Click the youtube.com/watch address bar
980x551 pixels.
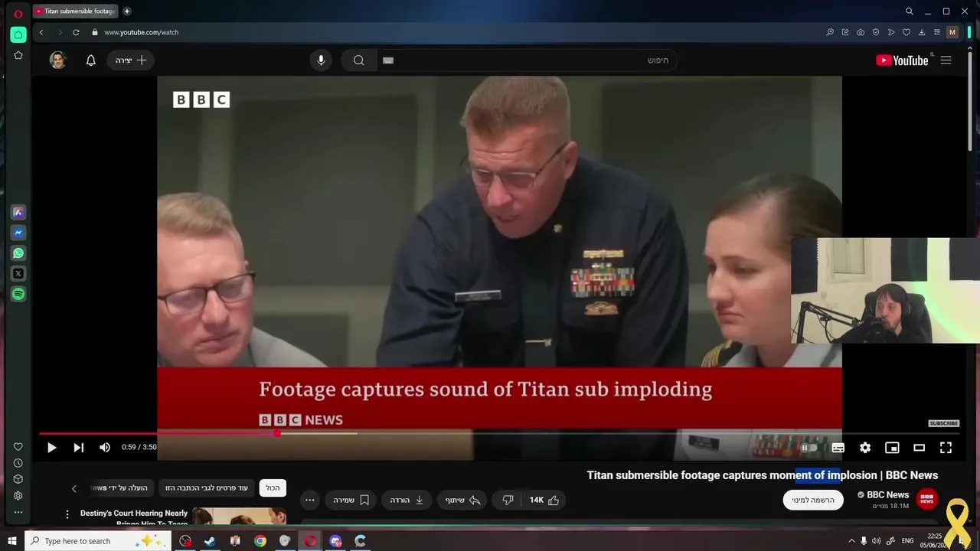pyautogui.click(x=141, y=32)
